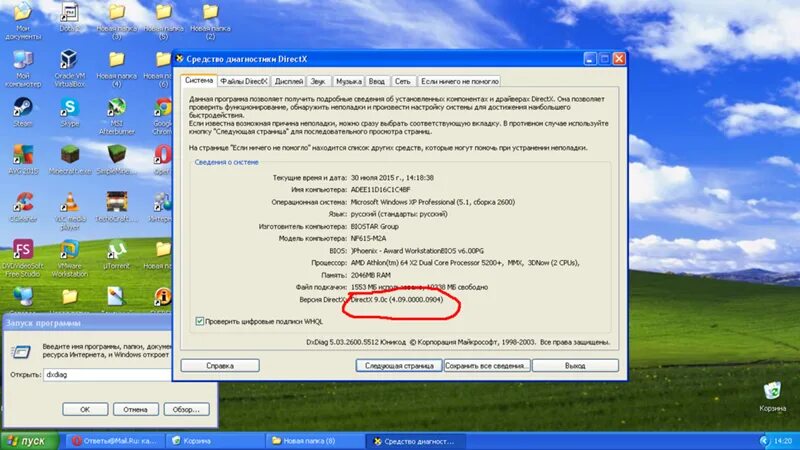This screenshot has height=450, width=800.
Task: Click DirectX diagnostic taskbar button
Action: point(415,441)
